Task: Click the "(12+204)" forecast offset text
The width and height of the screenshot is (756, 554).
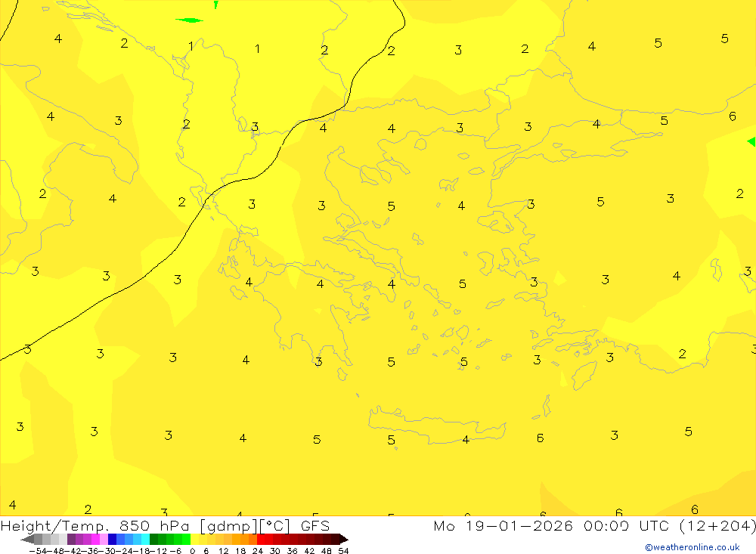Action: coord(717,525)
